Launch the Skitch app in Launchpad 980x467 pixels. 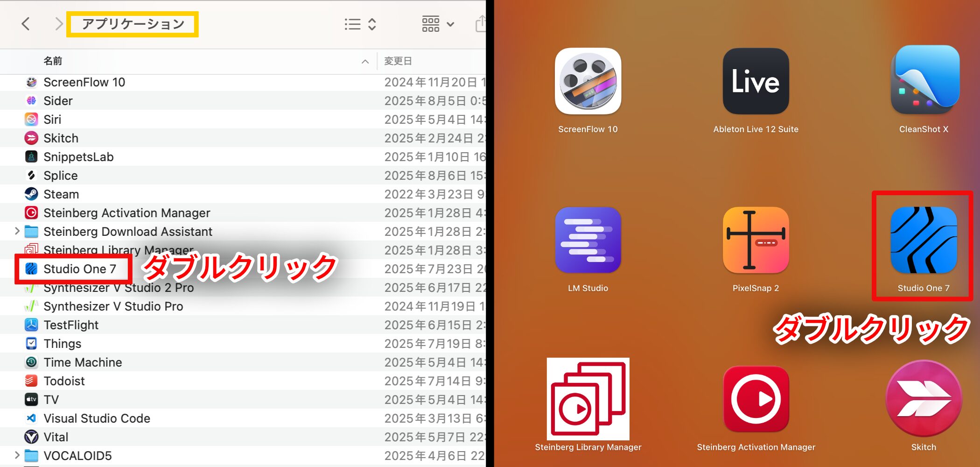924,399
